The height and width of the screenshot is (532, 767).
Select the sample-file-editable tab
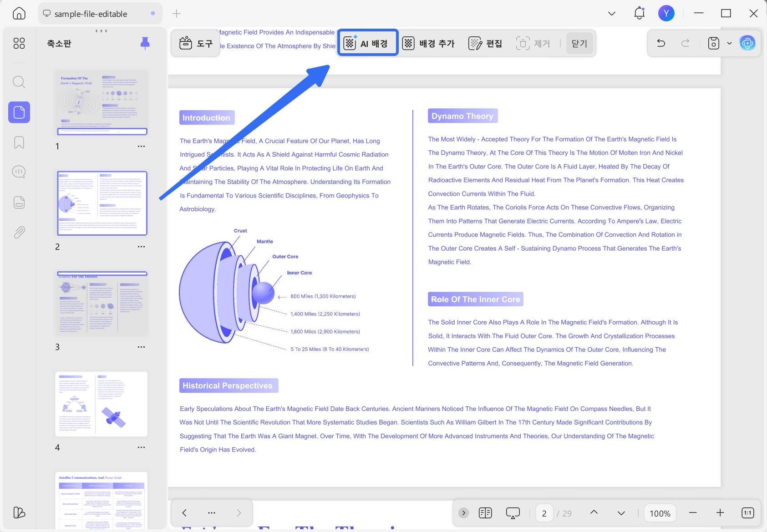[x=100, y=14]
